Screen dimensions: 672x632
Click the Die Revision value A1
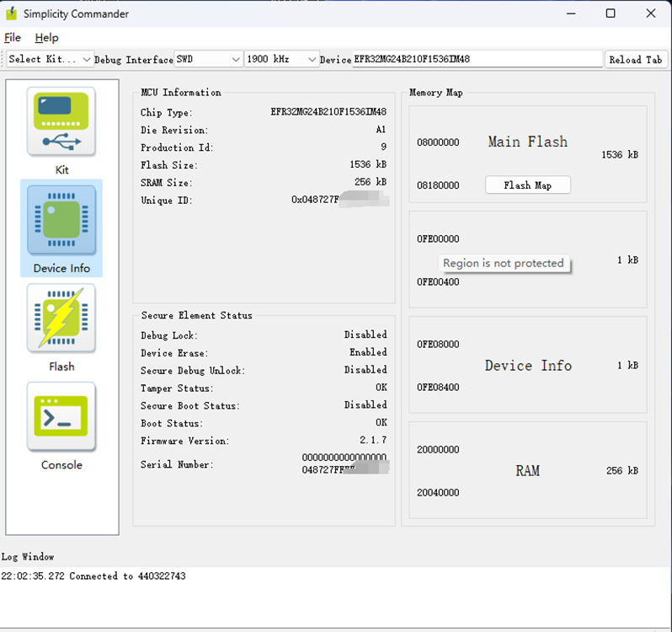point(381,130)
